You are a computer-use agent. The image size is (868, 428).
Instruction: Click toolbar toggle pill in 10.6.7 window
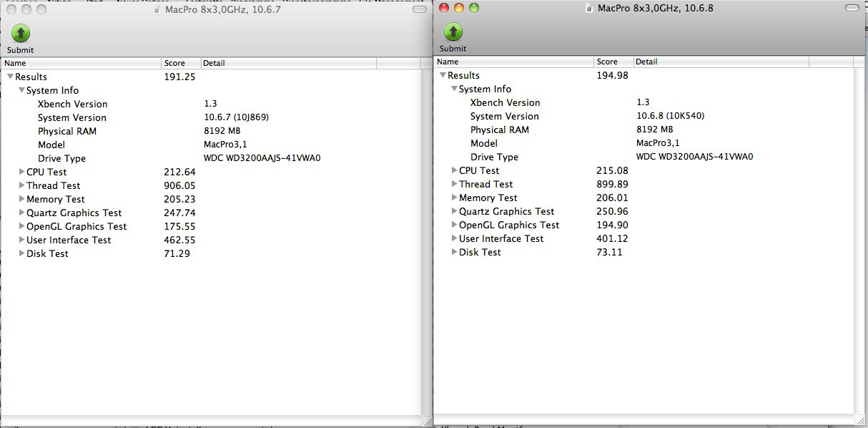[419, 9]
